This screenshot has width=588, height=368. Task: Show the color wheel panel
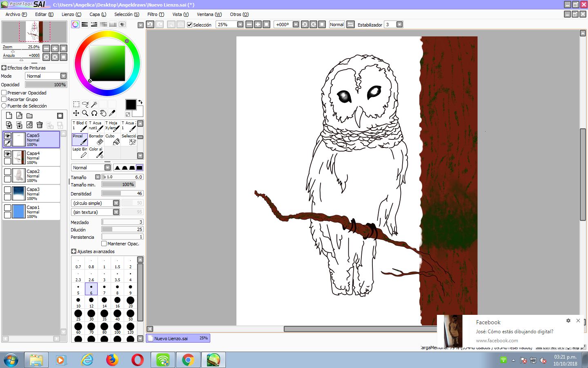coord(75,25)
